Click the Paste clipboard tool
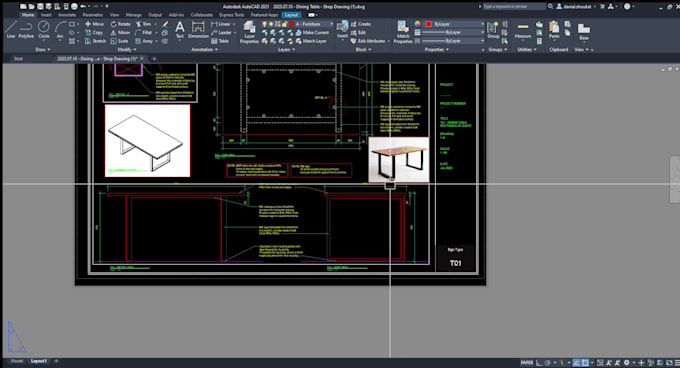The image size is (680, 368). [554, 30]
